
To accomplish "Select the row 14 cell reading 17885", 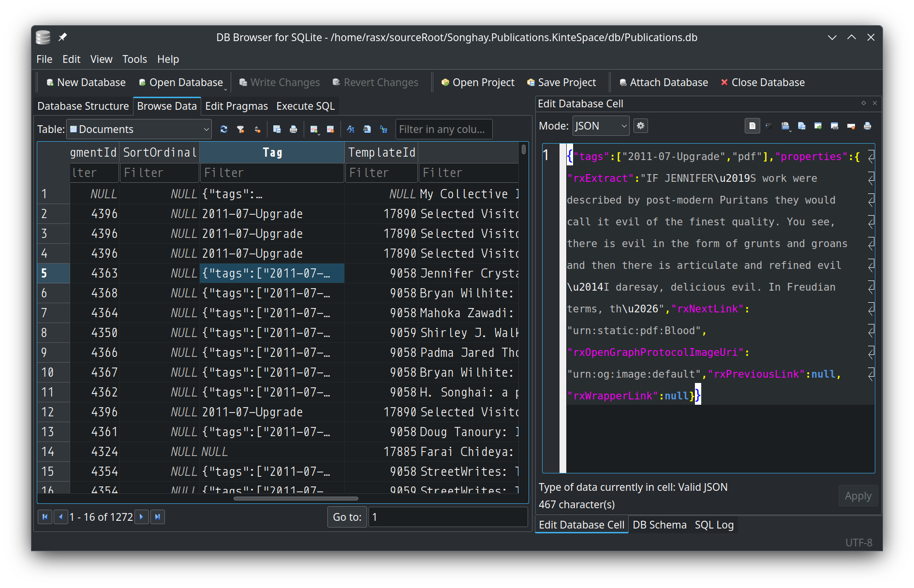I will (382, 452).
